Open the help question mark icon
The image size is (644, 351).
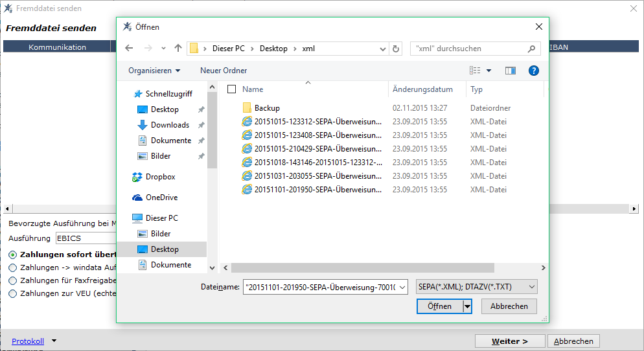533,71
